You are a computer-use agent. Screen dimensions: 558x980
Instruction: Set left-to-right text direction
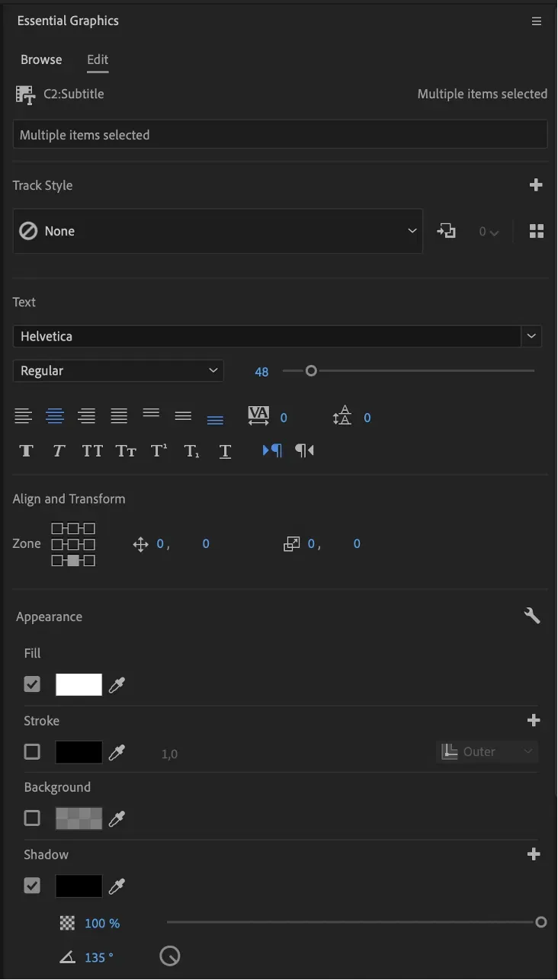[x=272, y=450]
